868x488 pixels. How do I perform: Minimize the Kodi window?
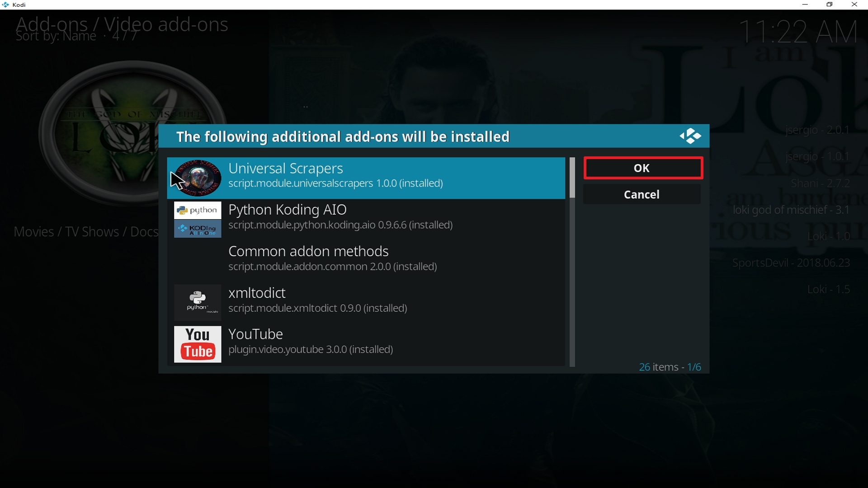[805, 5]
